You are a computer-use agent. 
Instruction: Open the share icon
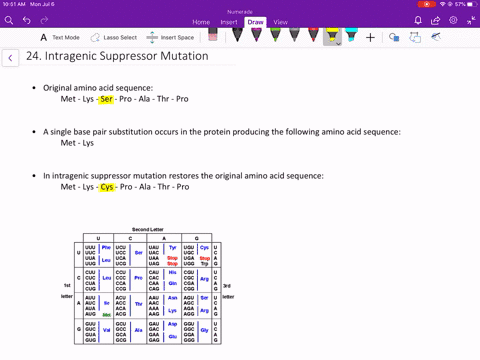[435, 21]
